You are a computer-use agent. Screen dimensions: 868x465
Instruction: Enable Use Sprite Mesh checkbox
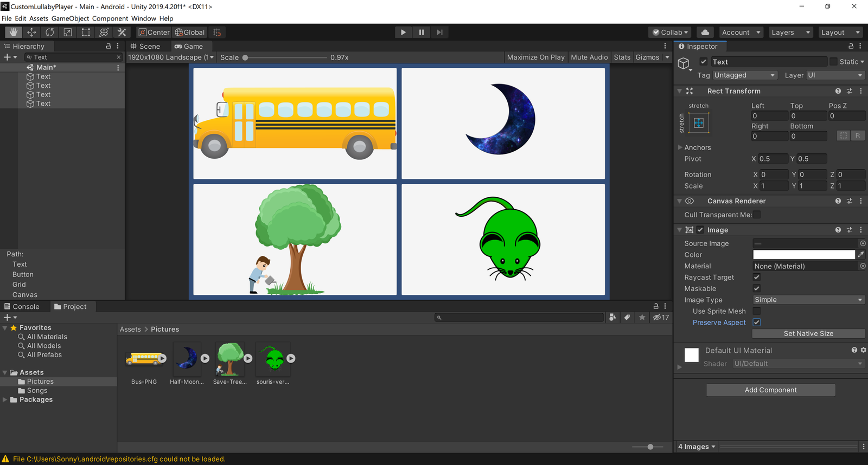coord(757,311)
